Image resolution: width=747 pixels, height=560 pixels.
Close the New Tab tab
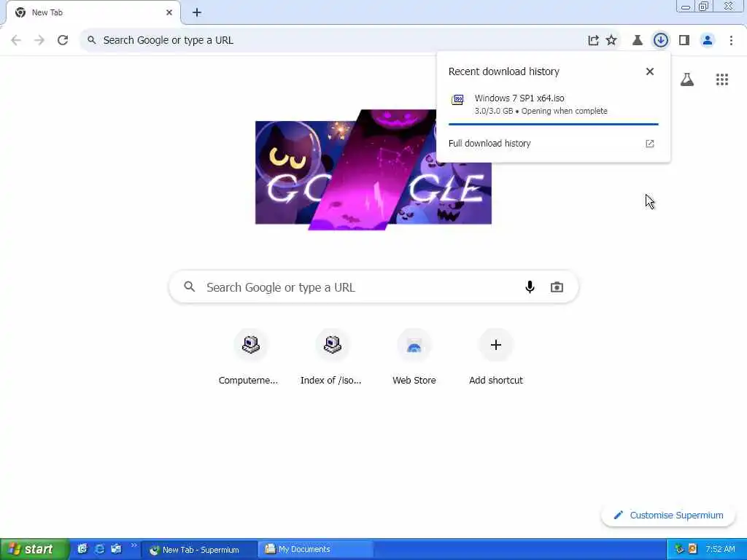click(x=169, y=13)
